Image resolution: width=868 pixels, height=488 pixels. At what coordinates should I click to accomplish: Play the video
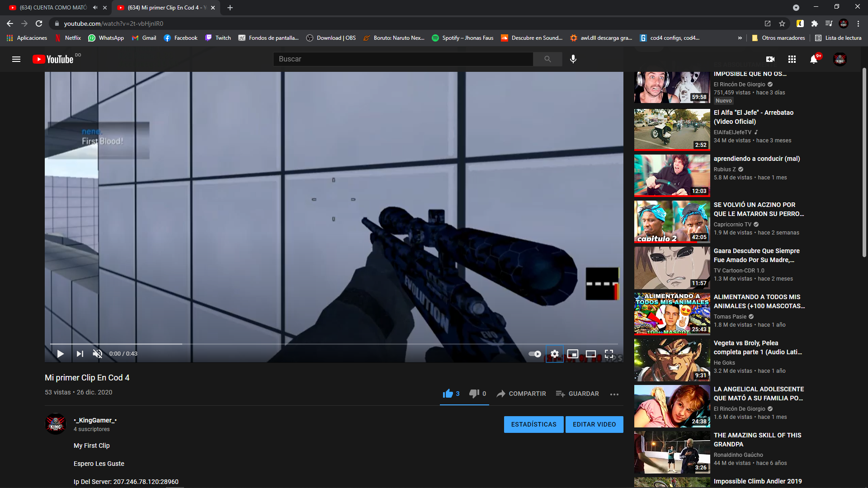click(60, 354)
